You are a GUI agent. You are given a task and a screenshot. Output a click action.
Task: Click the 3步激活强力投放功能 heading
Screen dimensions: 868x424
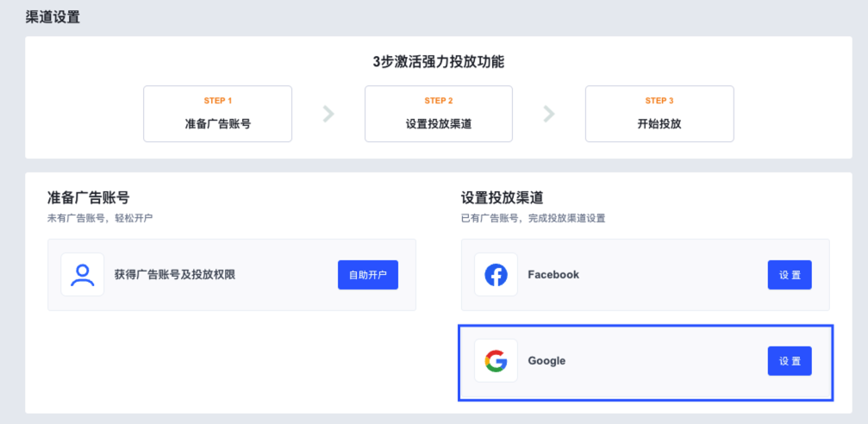(x=439, y=62)
